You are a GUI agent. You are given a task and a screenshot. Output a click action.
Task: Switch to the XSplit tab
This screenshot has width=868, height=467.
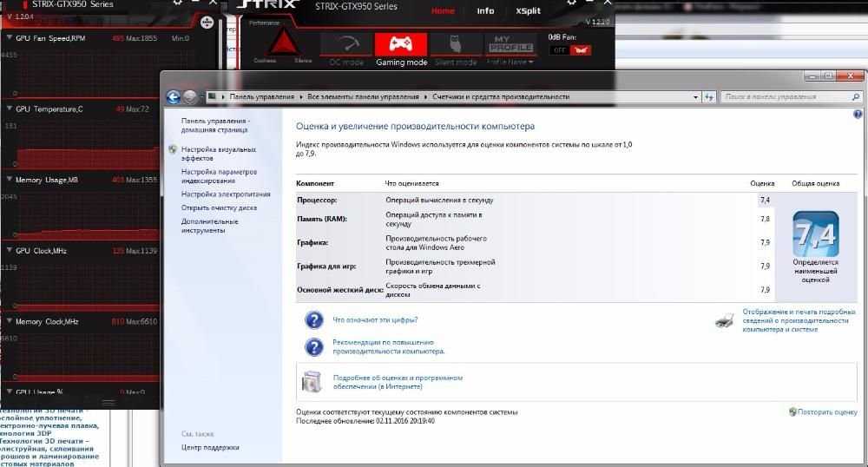click(528, 10)
